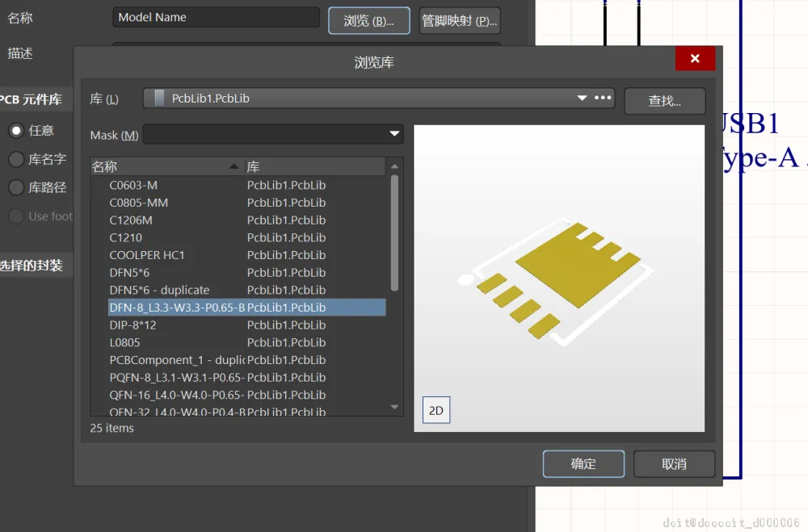
Task: Select the 库名字 radio button
Action: click(16, 159)
